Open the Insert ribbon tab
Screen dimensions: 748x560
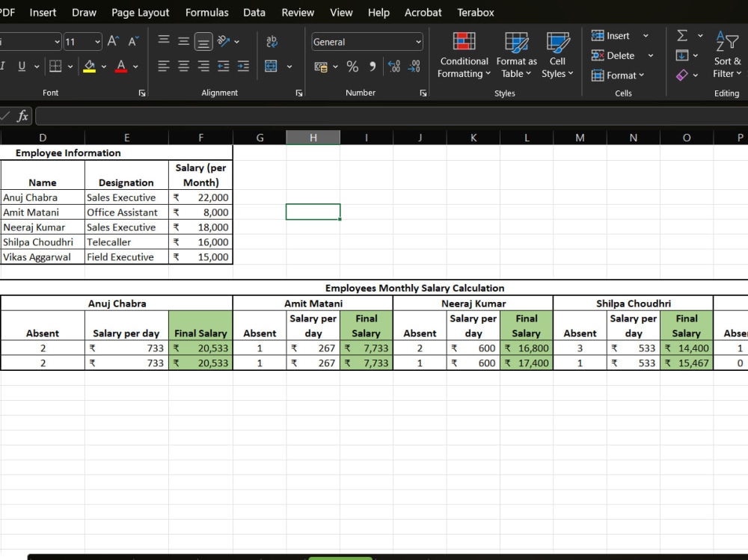click(x=43, y=13)
